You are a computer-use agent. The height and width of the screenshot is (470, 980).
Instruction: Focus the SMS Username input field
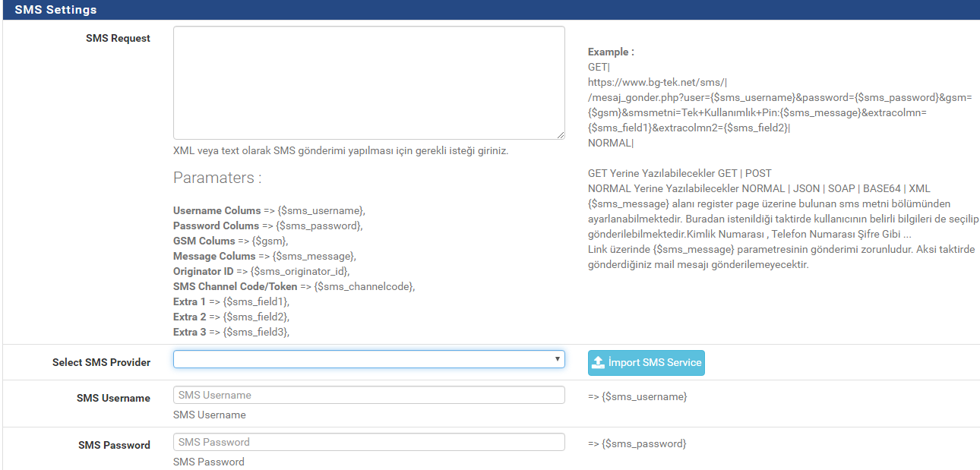click(368, 395)
